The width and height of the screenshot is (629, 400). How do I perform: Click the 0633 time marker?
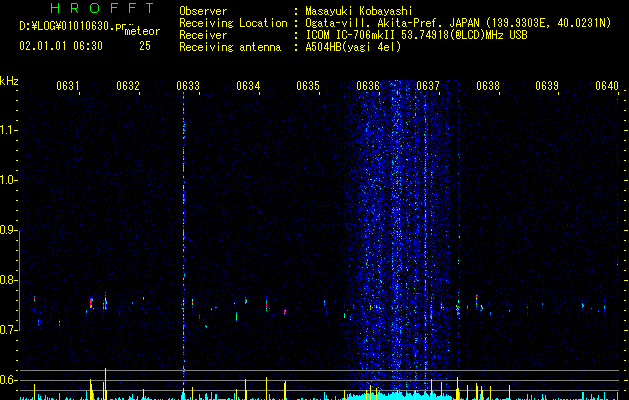pyautogui.click(x=188, y=86)
